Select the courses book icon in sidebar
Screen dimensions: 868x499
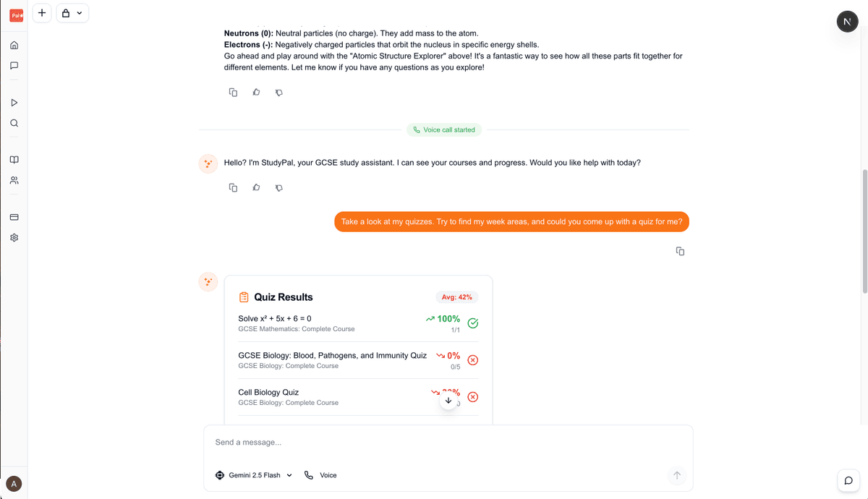click(x=14, y=159)
